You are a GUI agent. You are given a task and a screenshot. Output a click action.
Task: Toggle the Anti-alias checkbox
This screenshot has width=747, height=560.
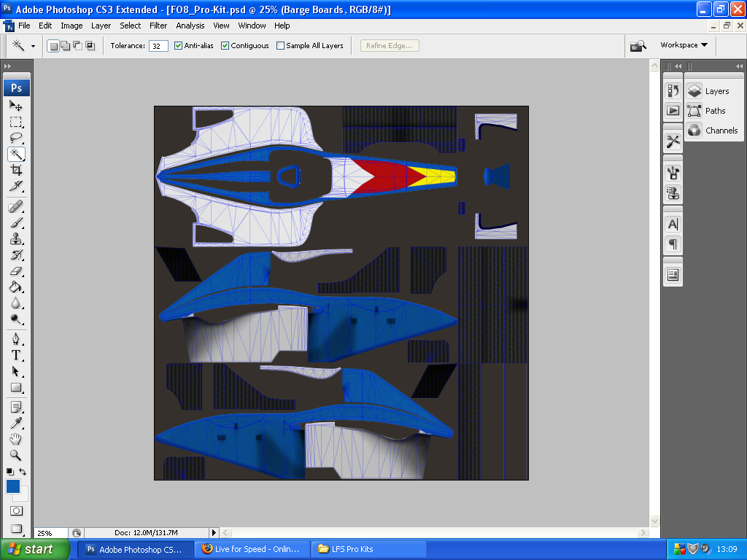[x=178, y=46]
